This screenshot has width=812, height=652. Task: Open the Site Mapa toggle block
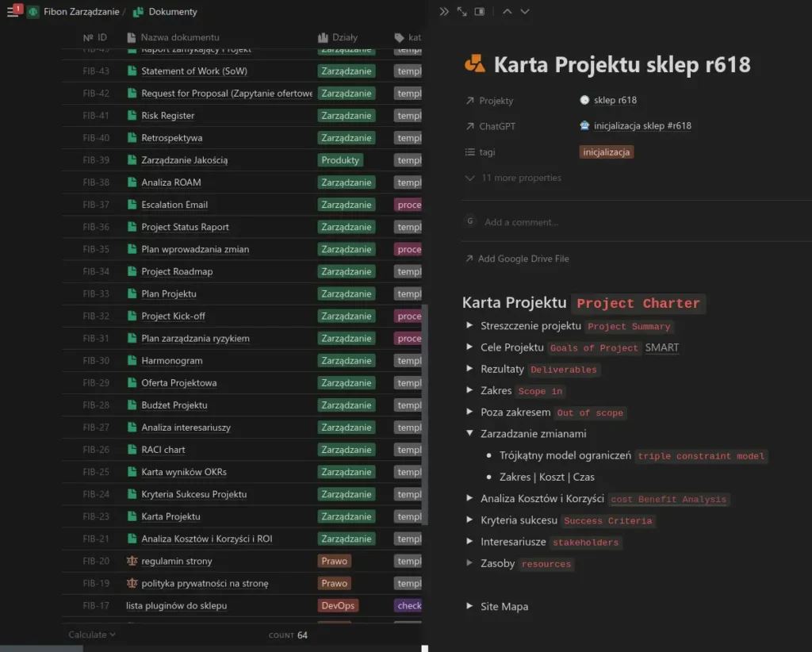(469, 606)
